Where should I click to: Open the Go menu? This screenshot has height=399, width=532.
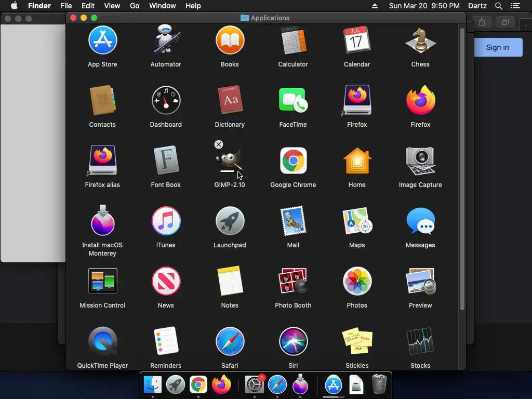[x=135, y=6]
